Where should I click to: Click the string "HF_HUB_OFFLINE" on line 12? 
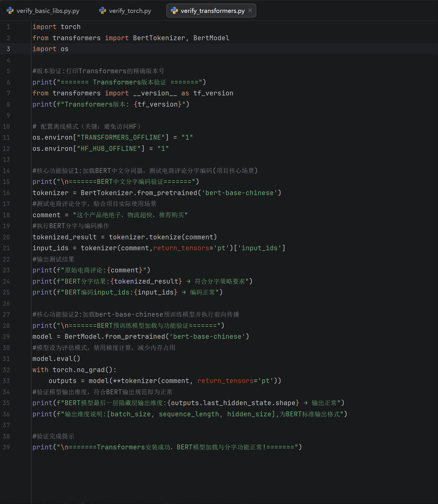tap(109, 149)
